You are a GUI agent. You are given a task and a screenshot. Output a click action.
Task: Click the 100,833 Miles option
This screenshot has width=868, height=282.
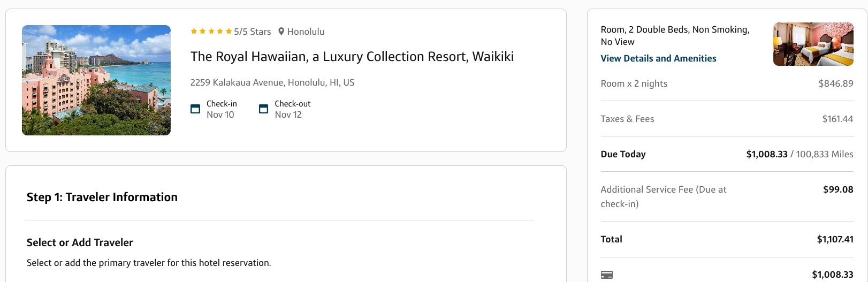[825, 154]
